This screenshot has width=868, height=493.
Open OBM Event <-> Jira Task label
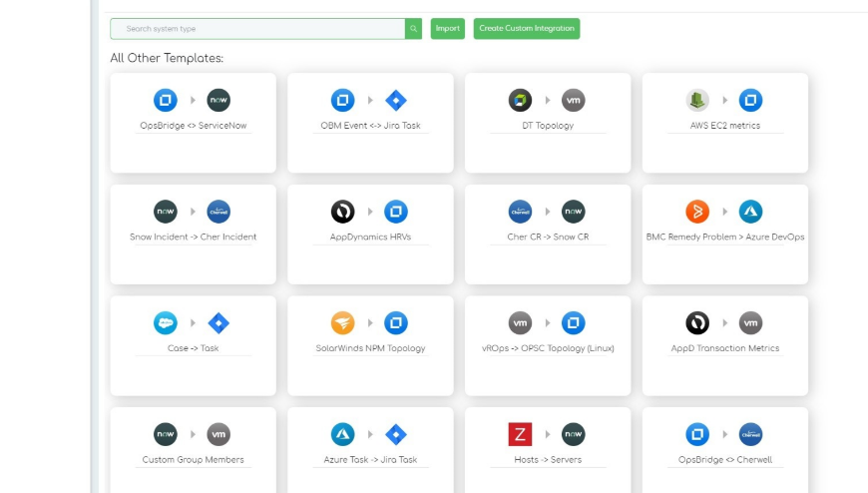pos(370,126)
